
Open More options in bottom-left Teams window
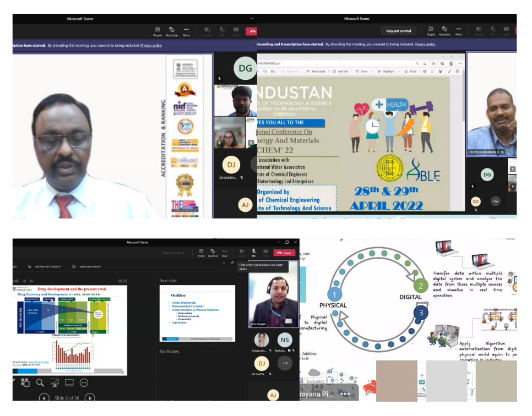coord(225,253)
